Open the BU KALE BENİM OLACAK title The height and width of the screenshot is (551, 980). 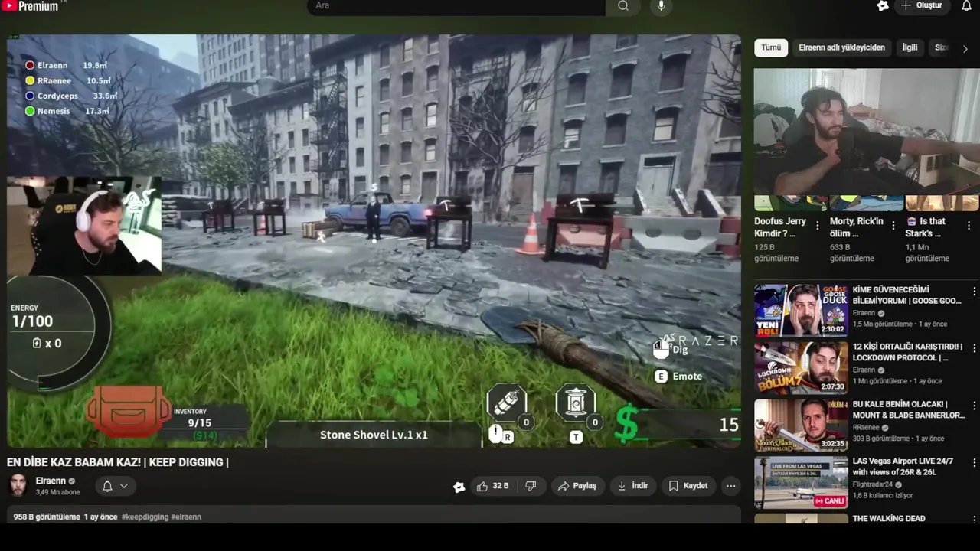909,409
